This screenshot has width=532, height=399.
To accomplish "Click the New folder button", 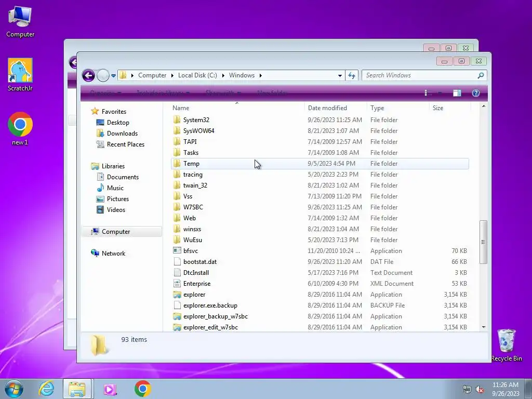I will tap(272, 93).
